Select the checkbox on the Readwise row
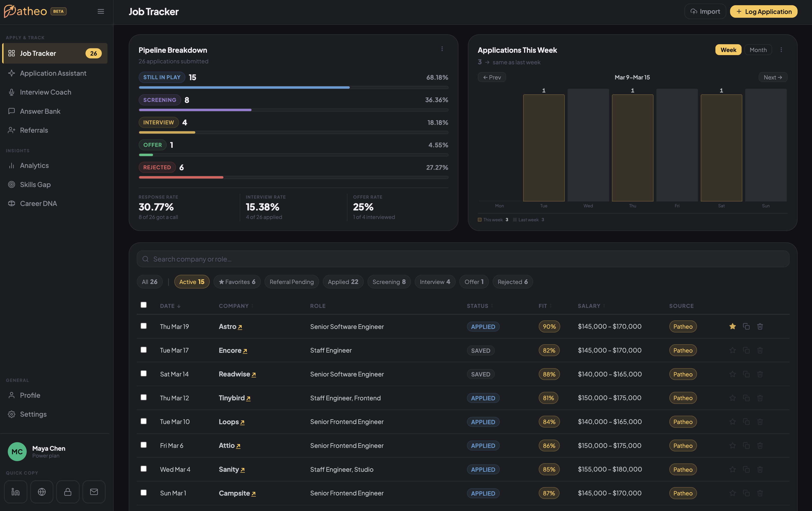The height and width of the screenshot is (511, 812). [x=144, y=374]
